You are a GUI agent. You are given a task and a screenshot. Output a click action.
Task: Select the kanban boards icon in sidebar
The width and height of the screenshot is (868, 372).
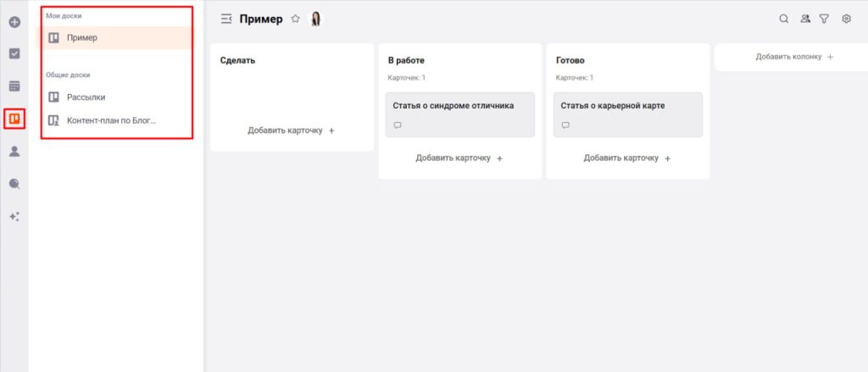[14, 119]
